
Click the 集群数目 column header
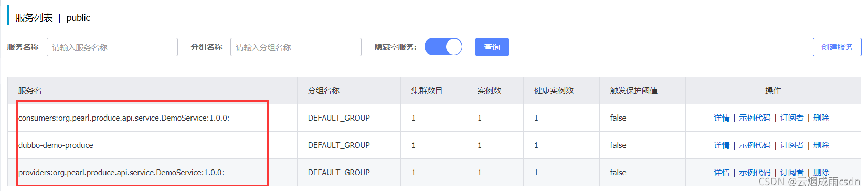[x=427, y=91]
